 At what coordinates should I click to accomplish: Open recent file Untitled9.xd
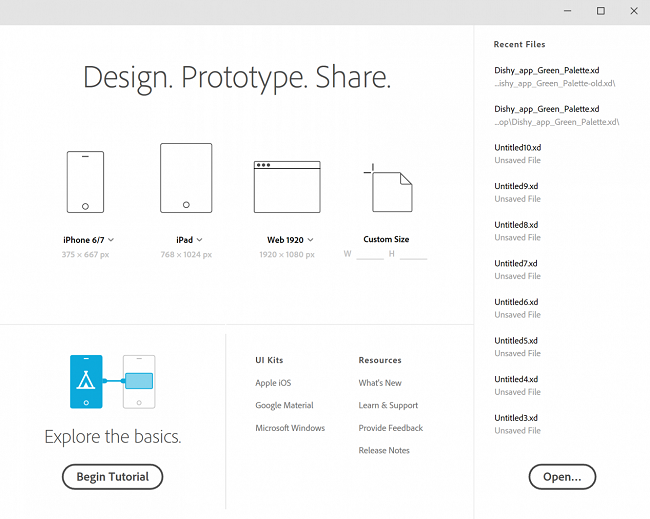tap(518, 192)
